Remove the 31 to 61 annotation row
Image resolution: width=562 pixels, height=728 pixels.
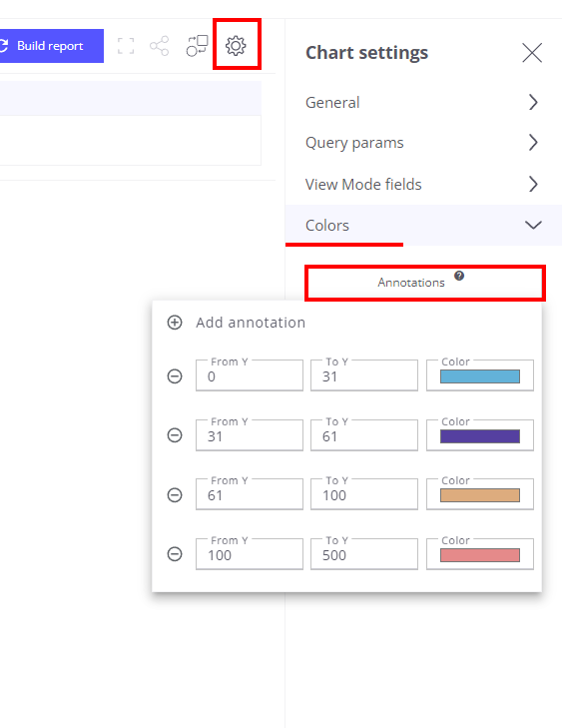point(175,435)
